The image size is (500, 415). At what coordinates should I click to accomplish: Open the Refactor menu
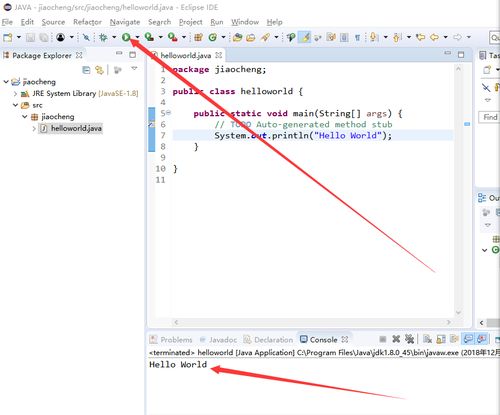coord(87,22)
